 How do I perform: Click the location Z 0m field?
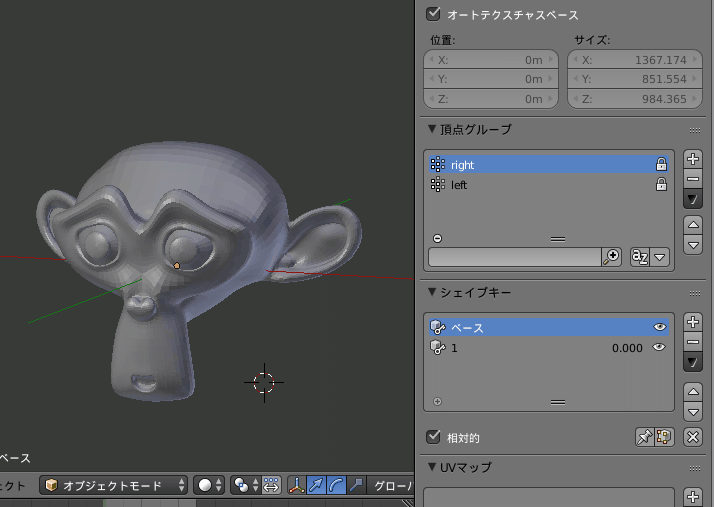(491, 99)
